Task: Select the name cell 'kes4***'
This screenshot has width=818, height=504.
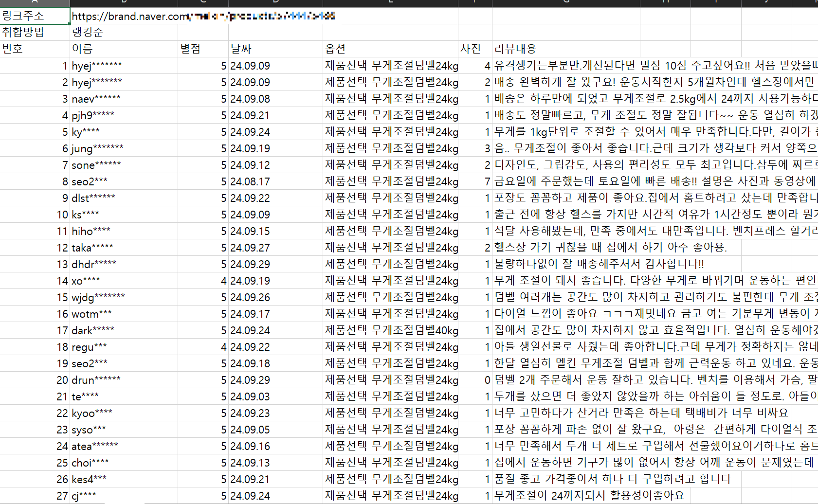Action: click(124, 479)
